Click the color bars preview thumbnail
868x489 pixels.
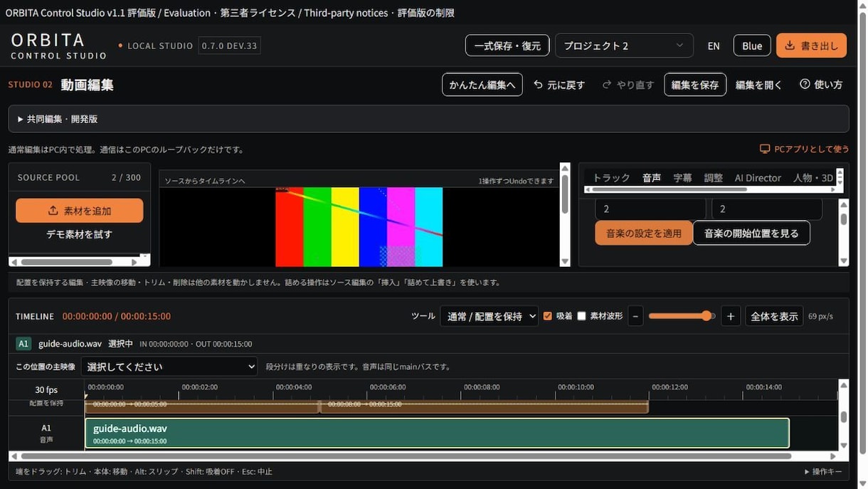pos(359,226)
